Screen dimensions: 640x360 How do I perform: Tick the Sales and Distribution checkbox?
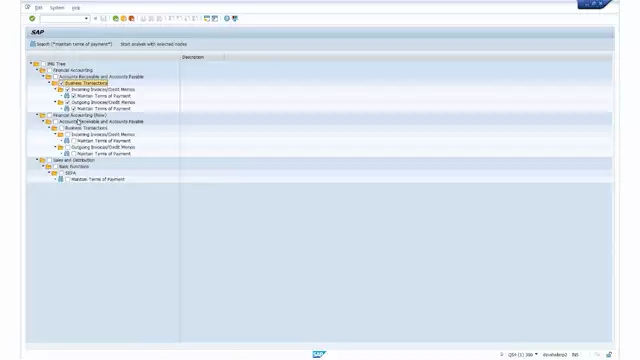(x=49, y=160)
